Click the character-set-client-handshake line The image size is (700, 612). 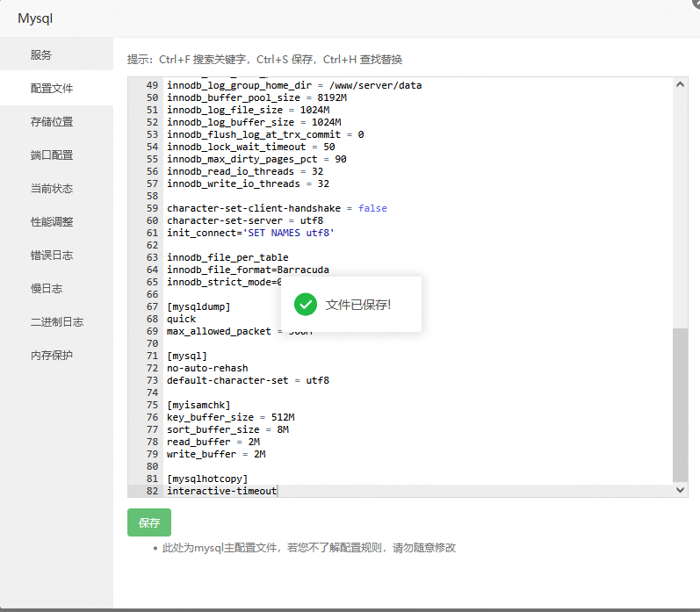point(277,208)
